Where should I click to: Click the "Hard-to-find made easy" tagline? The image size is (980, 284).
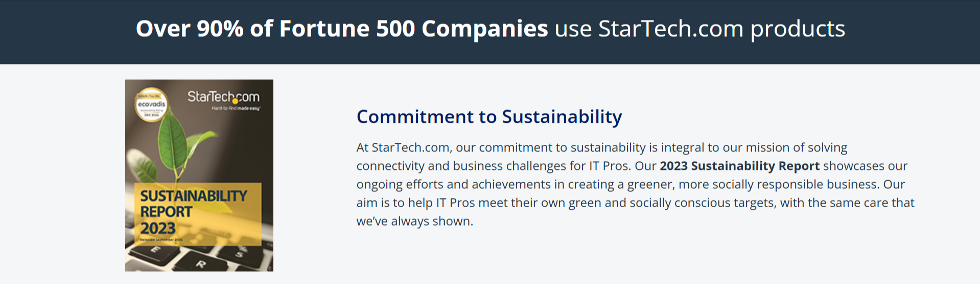(x=236, y=108)
